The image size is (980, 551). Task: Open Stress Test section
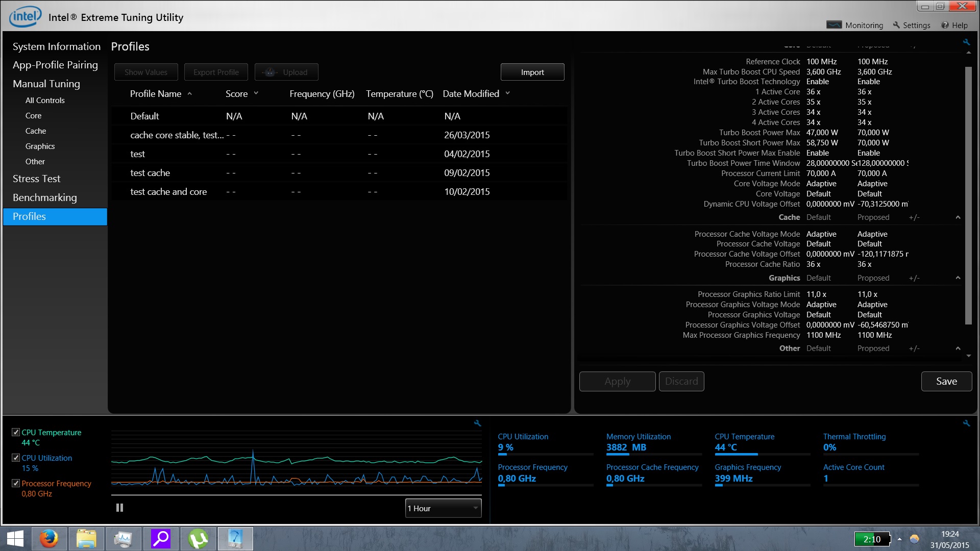pyautogui.click(x=36, y=179)
